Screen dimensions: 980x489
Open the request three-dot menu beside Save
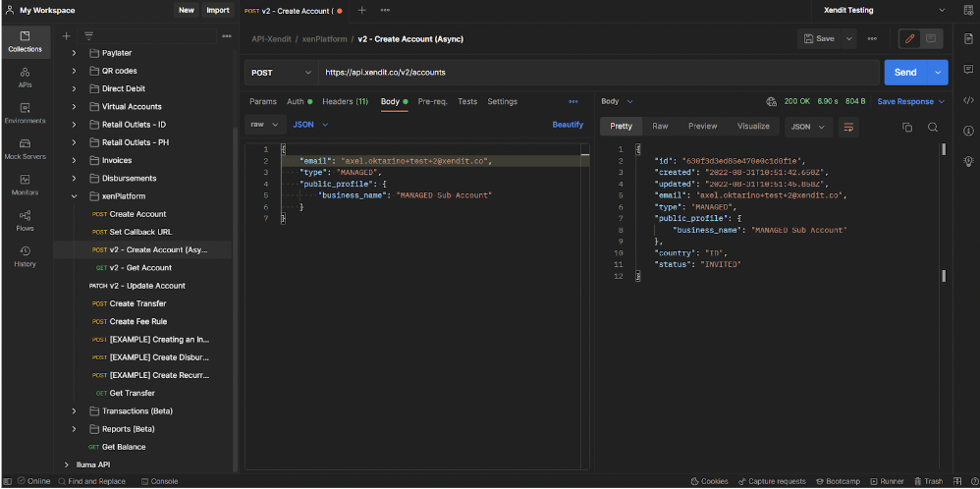point(872,38)
